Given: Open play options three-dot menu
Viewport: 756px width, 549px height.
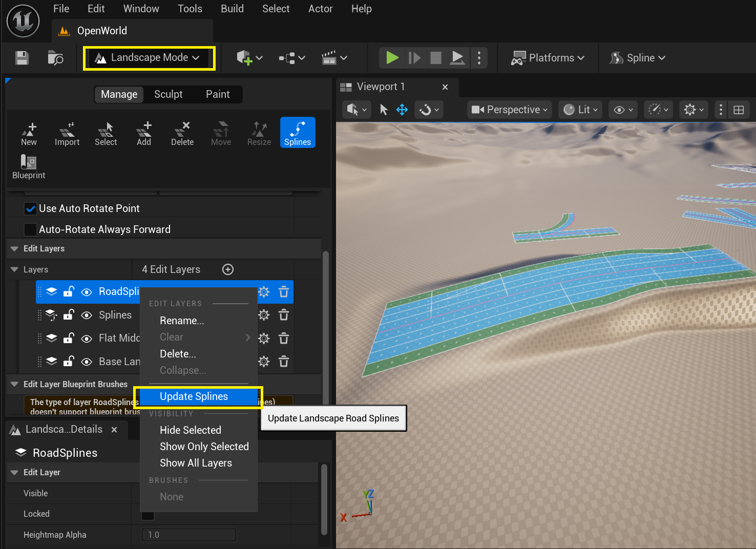Looking at the screenshot, I should [x=479, y=58].
